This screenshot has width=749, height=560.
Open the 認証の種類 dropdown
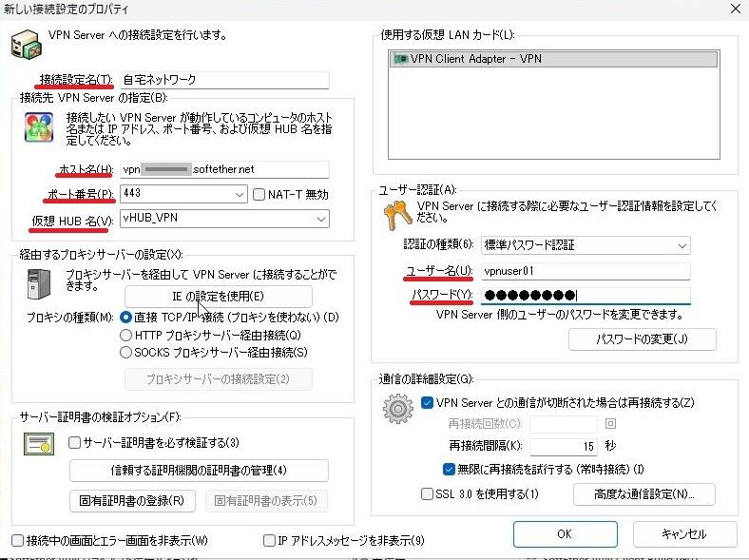coord(586,245)
